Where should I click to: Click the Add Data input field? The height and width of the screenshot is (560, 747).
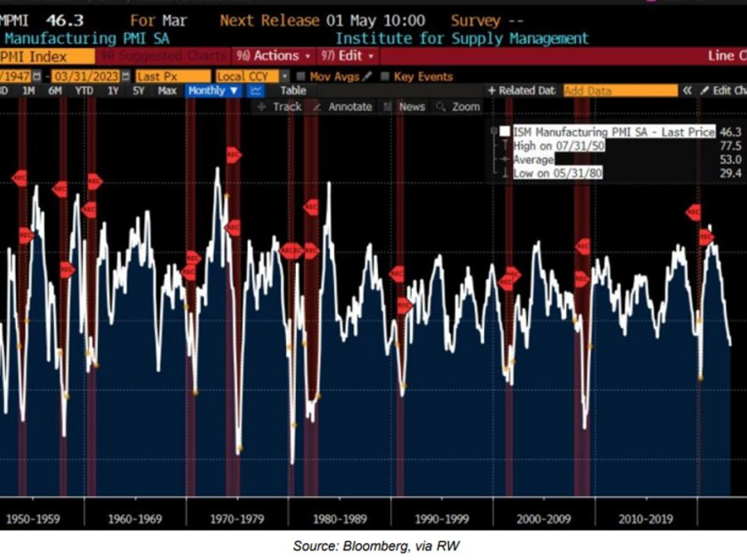tap(620, 91)
